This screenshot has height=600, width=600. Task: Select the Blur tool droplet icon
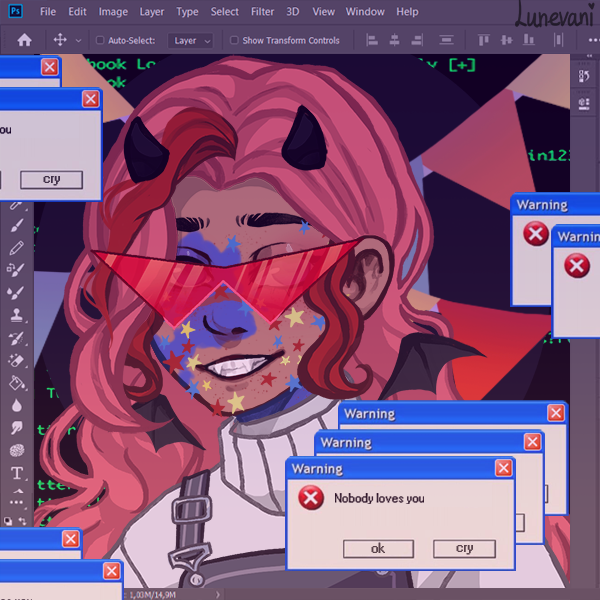click(x=16, y=406)
